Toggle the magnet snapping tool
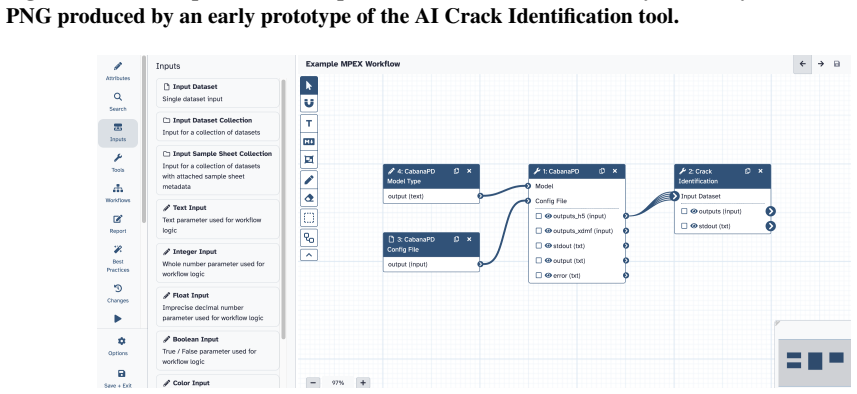Screen dimensions: 857x394 309,103
